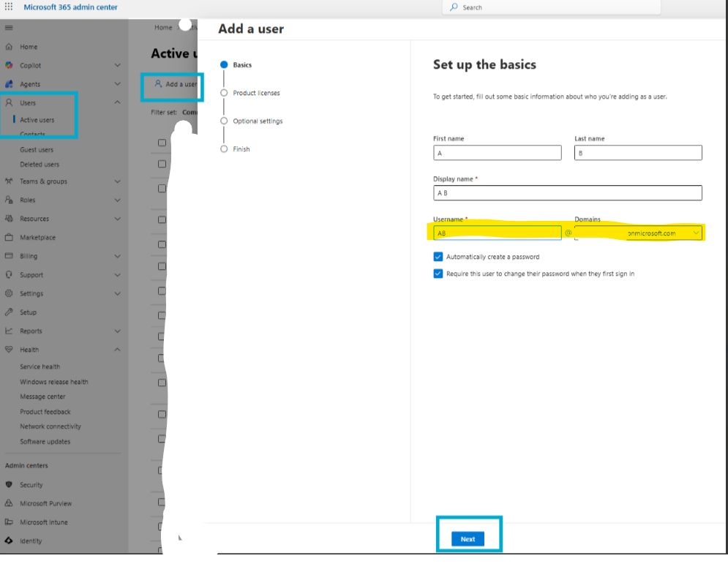Click the hamburger navigation menu icon
The height and width of the screenshot is (572, 728).
9,28
